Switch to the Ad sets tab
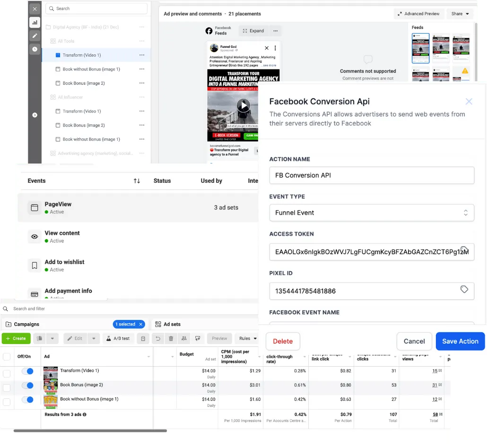 168,324
